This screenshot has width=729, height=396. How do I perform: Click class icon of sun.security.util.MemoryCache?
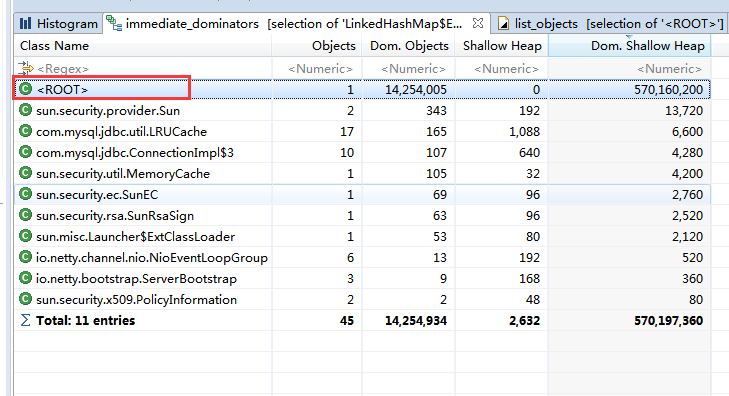[26, 173]
